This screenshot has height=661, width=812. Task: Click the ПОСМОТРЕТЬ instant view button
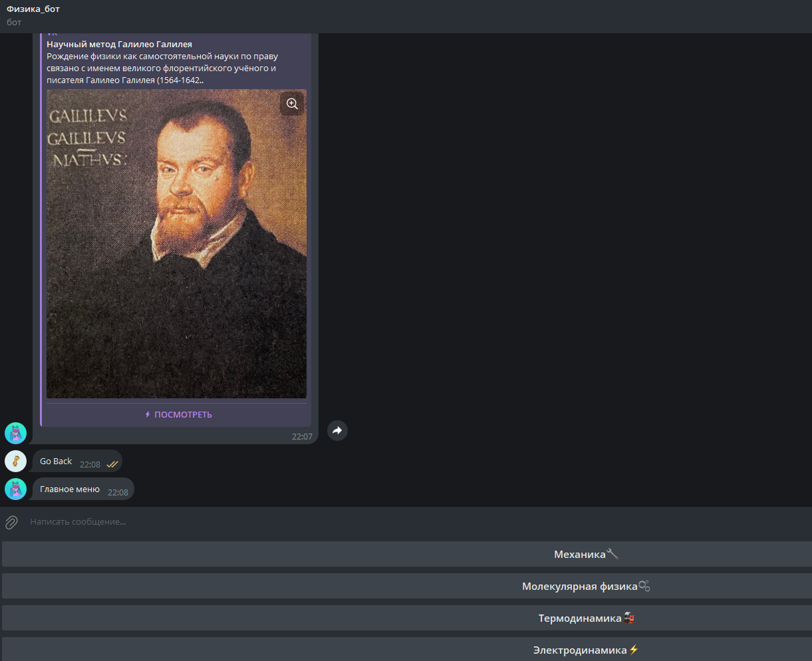pyautogui.click(x=177, y=414)
